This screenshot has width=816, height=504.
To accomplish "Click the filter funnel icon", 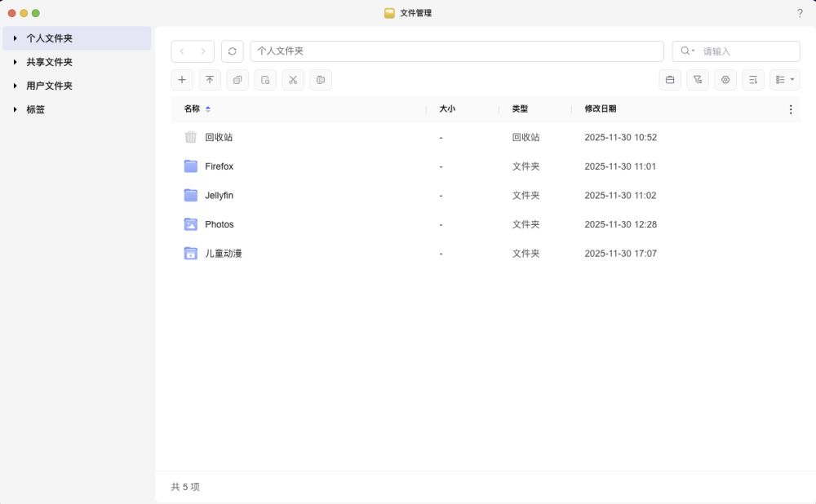I will click(698, 80).
